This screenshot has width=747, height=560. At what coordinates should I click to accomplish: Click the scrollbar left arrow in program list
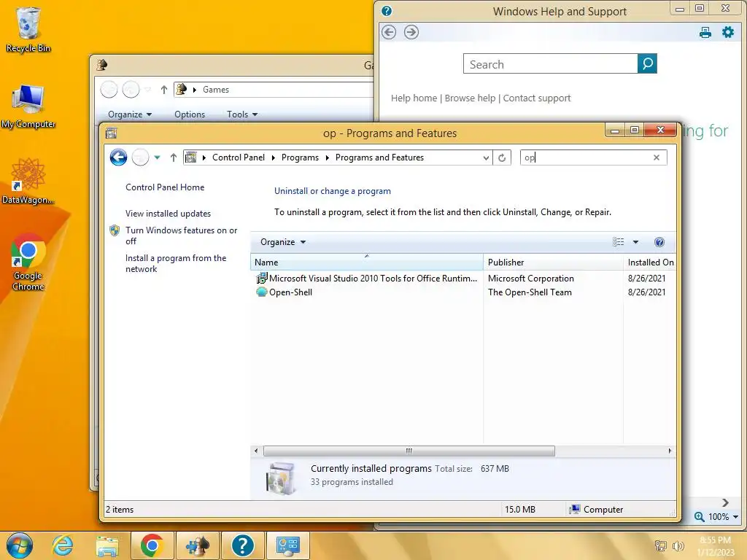pos(256,451)
